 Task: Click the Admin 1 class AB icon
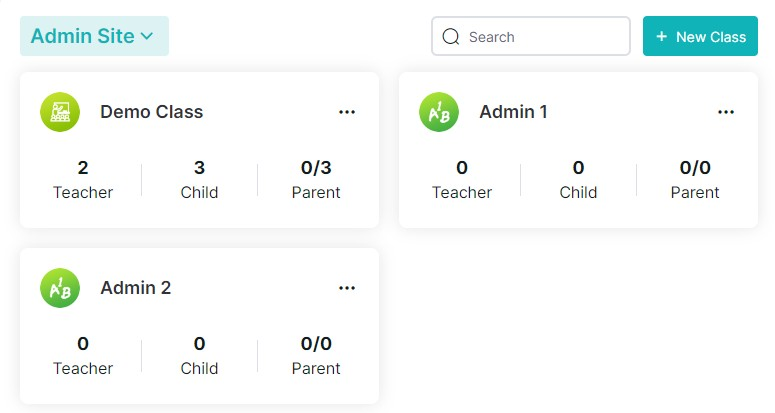pos(439,112)
